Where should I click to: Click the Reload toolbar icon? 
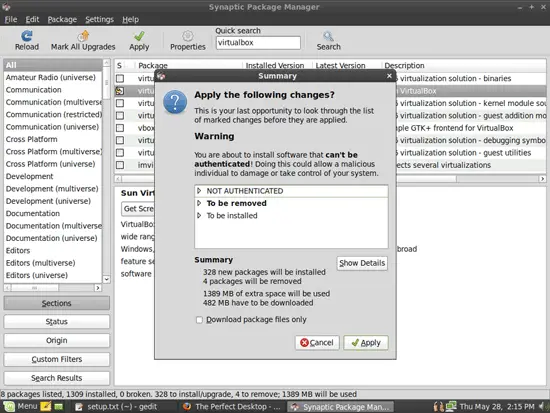(27, 36)
